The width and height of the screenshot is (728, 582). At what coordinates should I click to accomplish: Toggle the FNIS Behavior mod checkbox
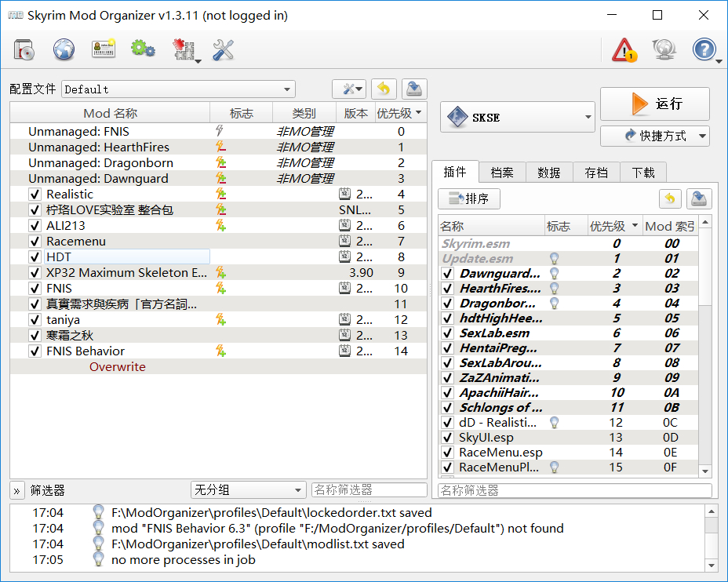click(x=35, y=351)
